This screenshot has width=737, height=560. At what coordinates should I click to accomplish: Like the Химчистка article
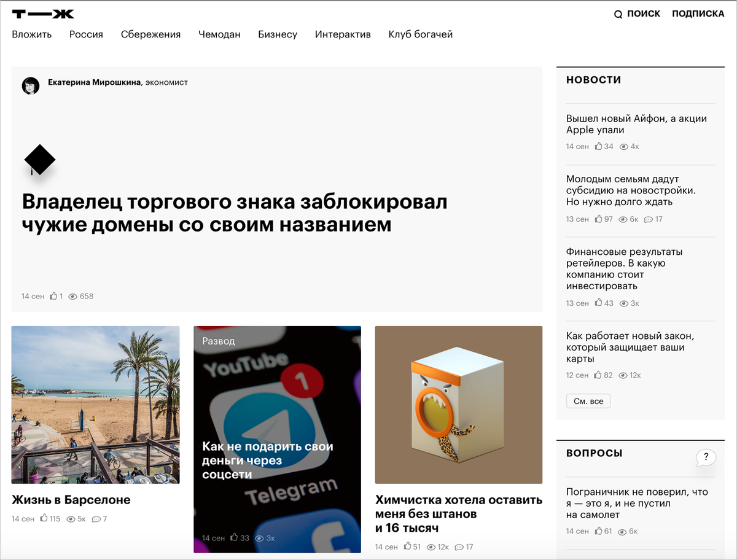[x=407, y=546]
